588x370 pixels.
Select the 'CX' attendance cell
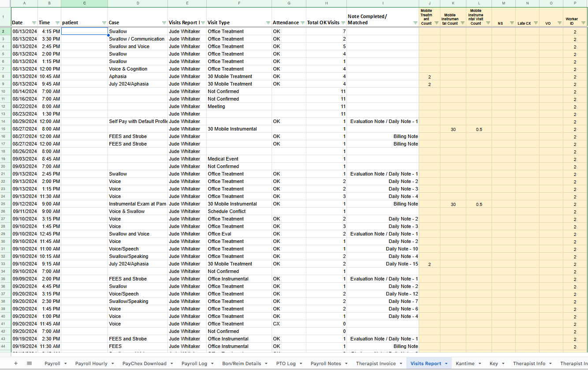point(289,324)
